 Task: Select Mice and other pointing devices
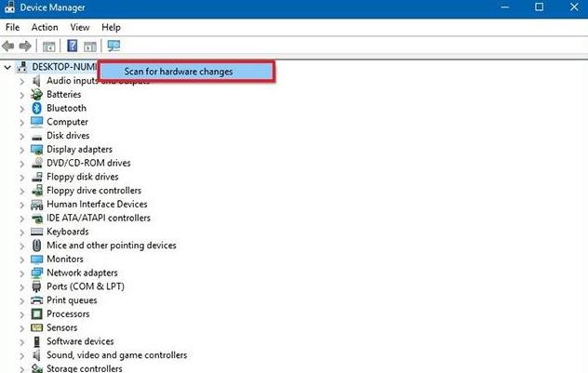[111, 246]
